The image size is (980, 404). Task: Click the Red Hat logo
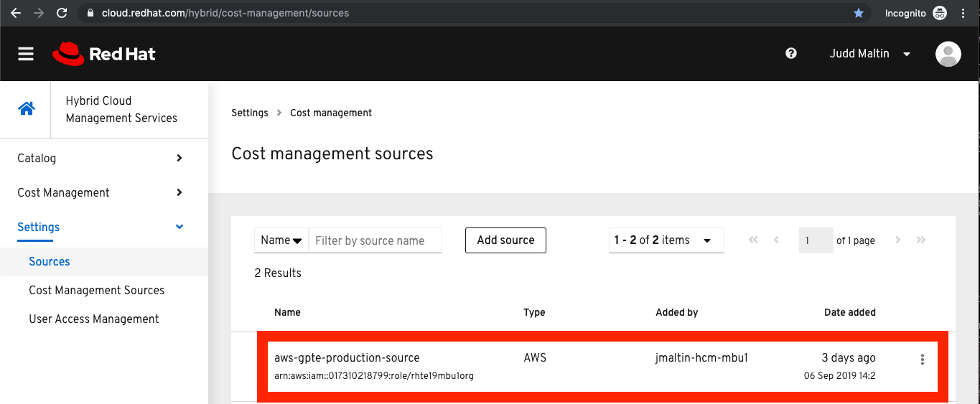coord(104,54)
